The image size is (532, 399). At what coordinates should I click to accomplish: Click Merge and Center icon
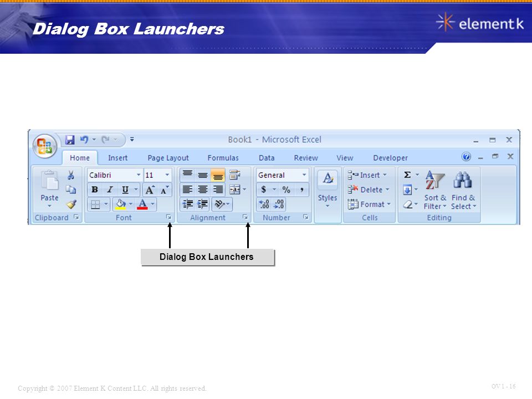tap(235, 190)
